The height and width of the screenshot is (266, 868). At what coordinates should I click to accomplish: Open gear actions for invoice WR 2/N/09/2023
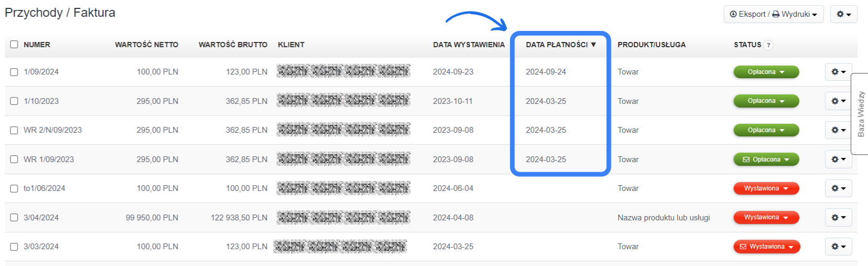tap(838, 130)
